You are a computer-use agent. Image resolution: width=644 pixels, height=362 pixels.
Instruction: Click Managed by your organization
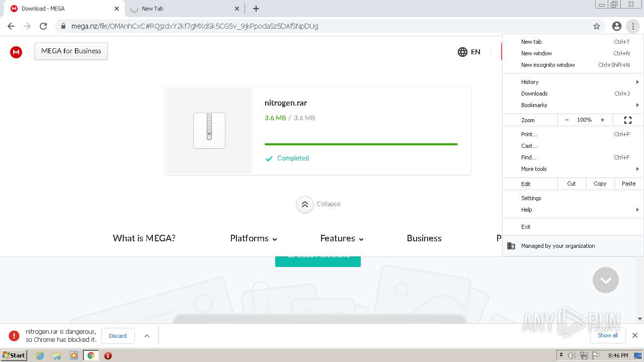(x=573, y=246)
